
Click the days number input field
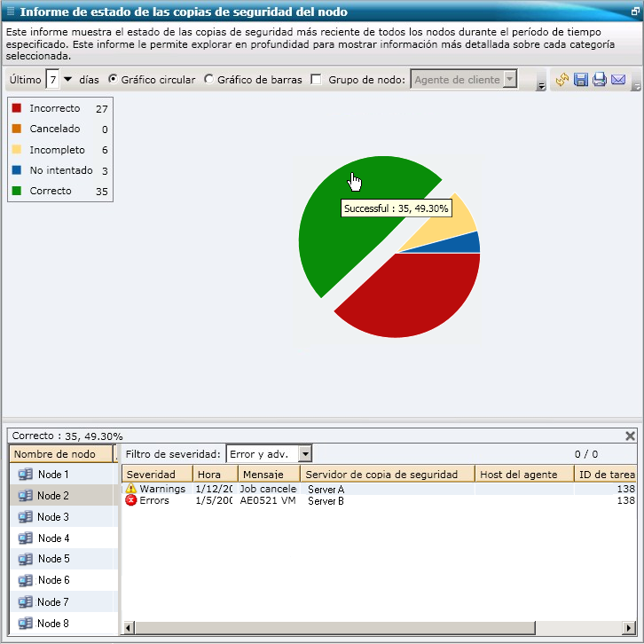click(x=53, y=79)
